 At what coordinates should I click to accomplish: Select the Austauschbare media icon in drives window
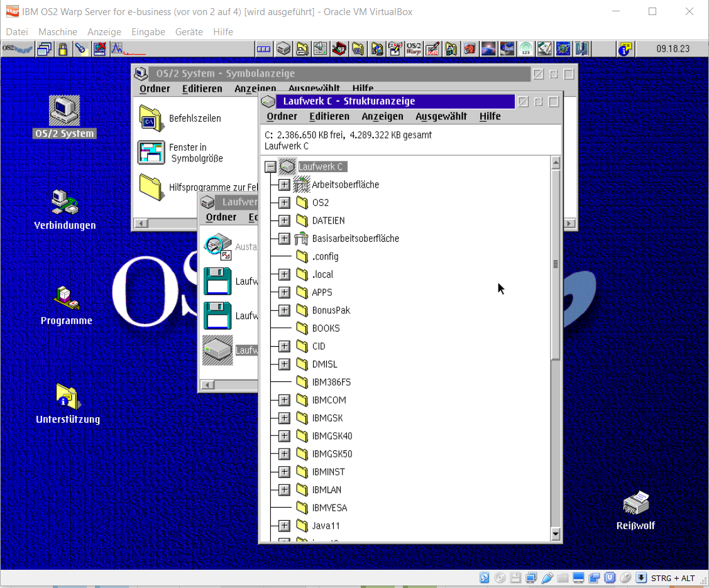click(218, 246)
